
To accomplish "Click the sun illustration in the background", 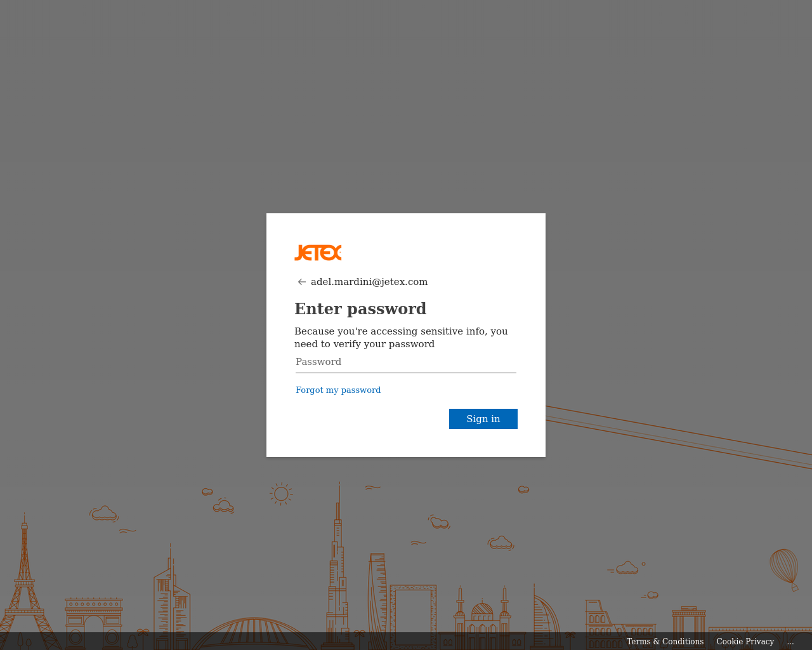I will pos(281,494).
